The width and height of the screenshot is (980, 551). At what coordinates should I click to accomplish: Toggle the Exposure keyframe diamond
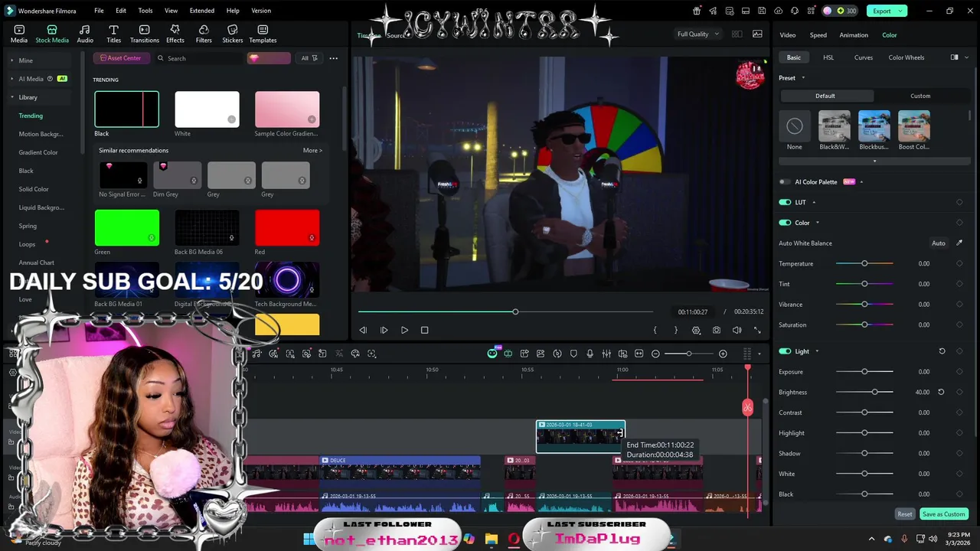959,372
